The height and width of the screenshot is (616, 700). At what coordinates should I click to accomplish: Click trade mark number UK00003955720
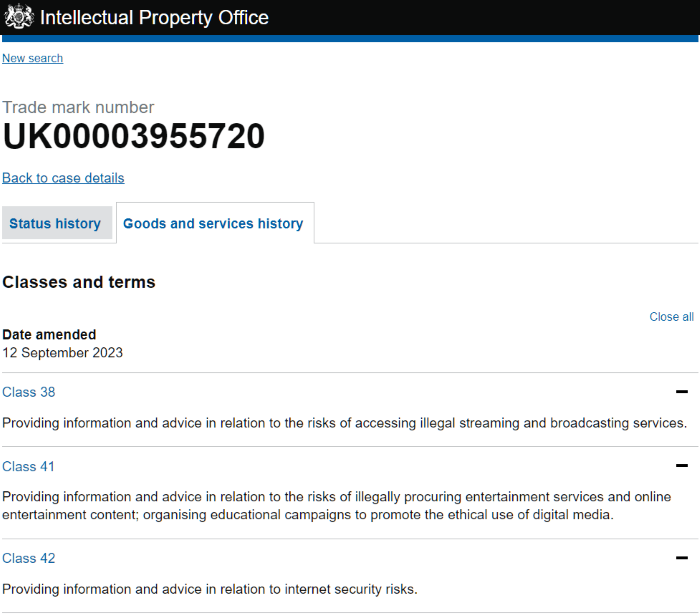pos(133,137)
